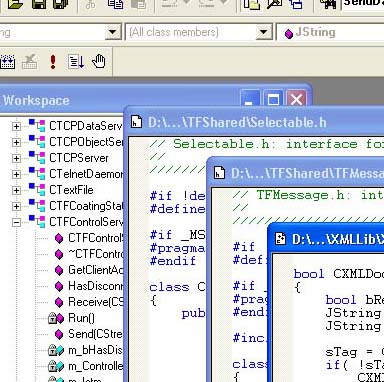Image resolution: width=384 pixels, height=382 pixels.
Task: Select the CTCPServer class in tree
Action: pyautogui.click(x=79, y=158)
